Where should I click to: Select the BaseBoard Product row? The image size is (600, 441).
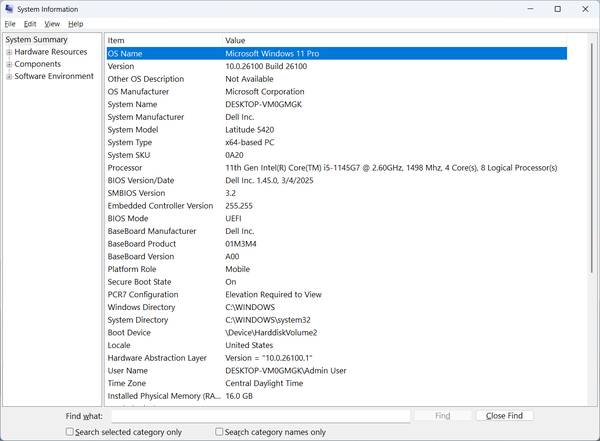tap(337, 243)
